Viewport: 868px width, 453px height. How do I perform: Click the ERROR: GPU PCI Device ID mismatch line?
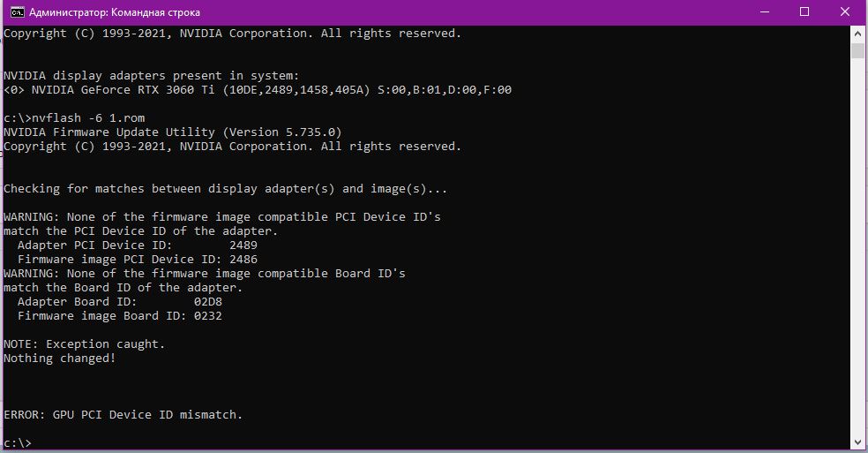point(123,415)
